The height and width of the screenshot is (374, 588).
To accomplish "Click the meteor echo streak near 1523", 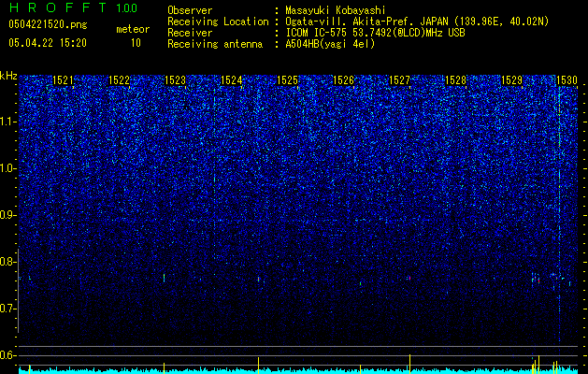I will 164,278.
